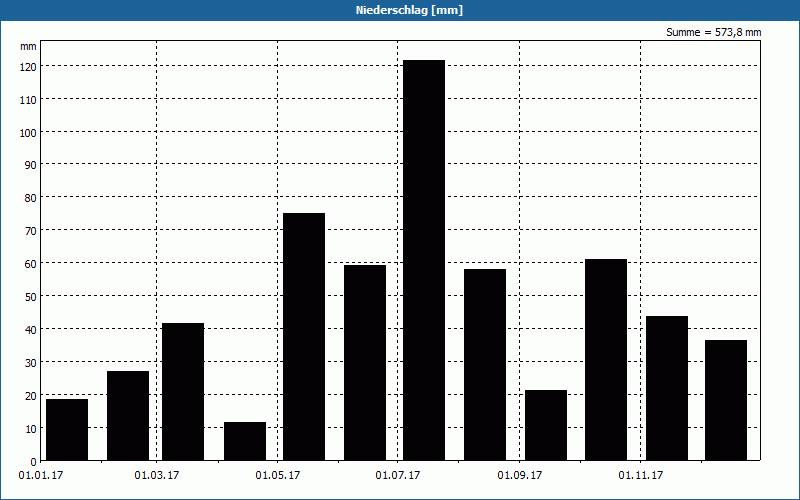
Task: Click the 01.11.17 date axis label
Action: (641, 476)
